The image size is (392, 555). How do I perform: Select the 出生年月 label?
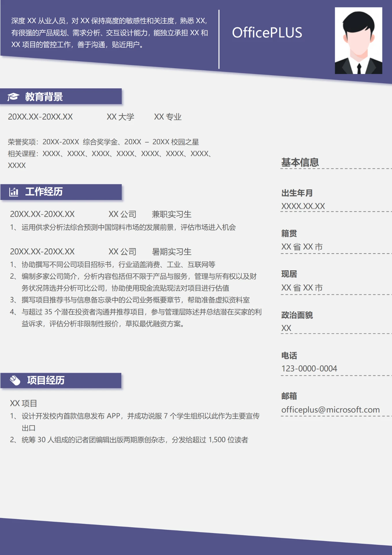[297, 193]
